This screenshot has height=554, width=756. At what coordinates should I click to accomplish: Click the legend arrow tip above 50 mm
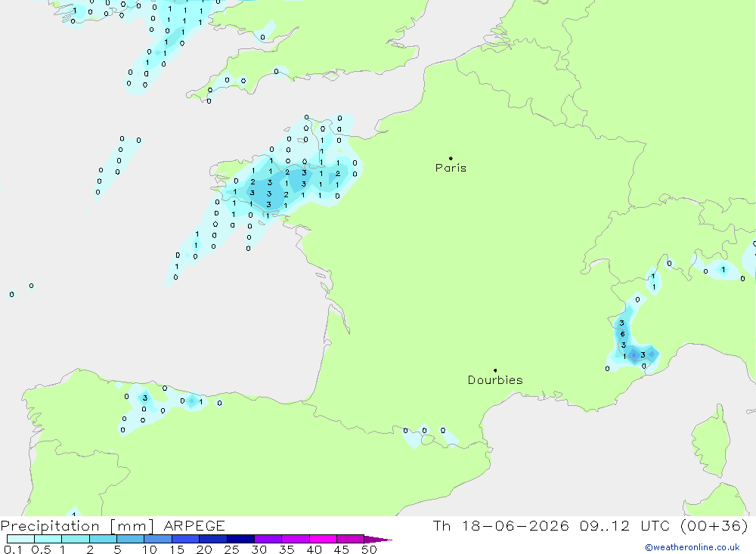[379, 539]
